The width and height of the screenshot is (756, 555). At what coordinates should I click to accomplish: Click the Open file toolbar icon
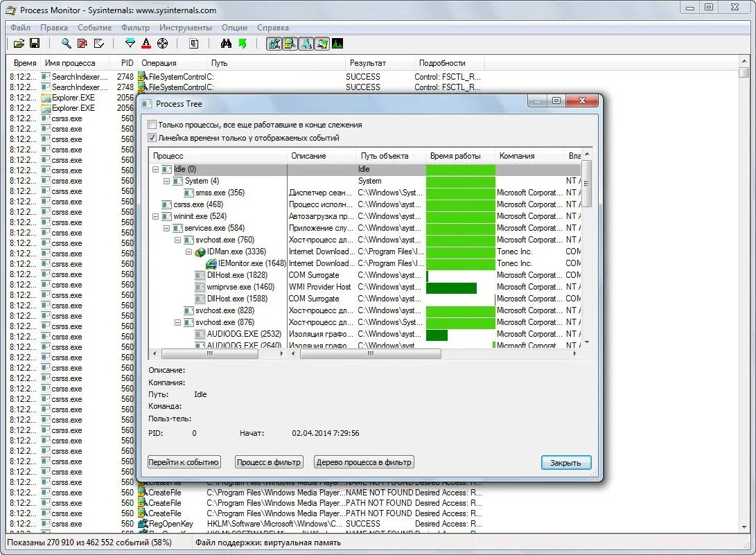18,44
